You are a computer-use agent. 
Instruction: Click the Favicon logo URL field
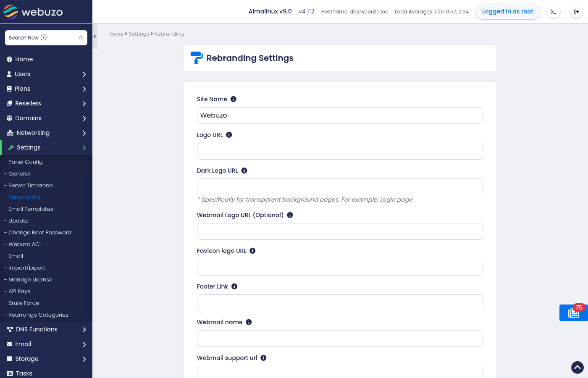[x=340, y=267]
